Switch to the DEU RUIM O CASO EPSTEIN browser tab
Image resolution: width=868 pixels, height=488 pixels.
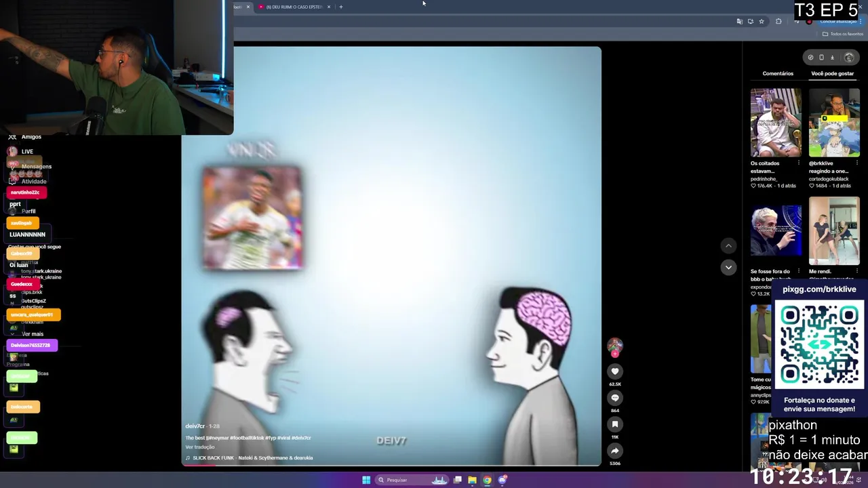pos(294,7)
